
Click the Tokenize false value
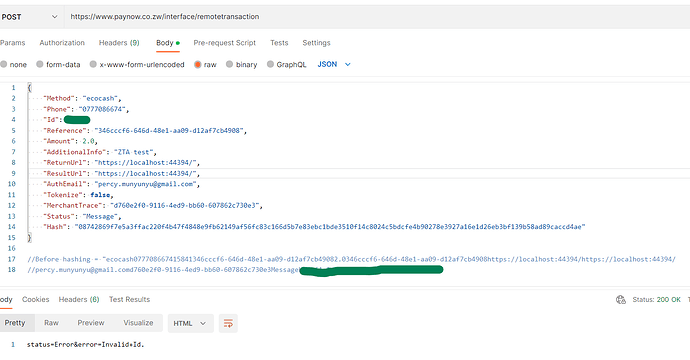pos(100,195)
